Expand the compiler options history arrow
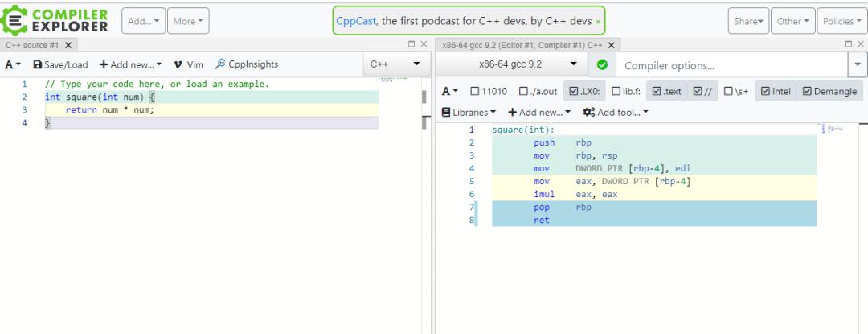This screenshot has width=868, height=334. point(858,65)
